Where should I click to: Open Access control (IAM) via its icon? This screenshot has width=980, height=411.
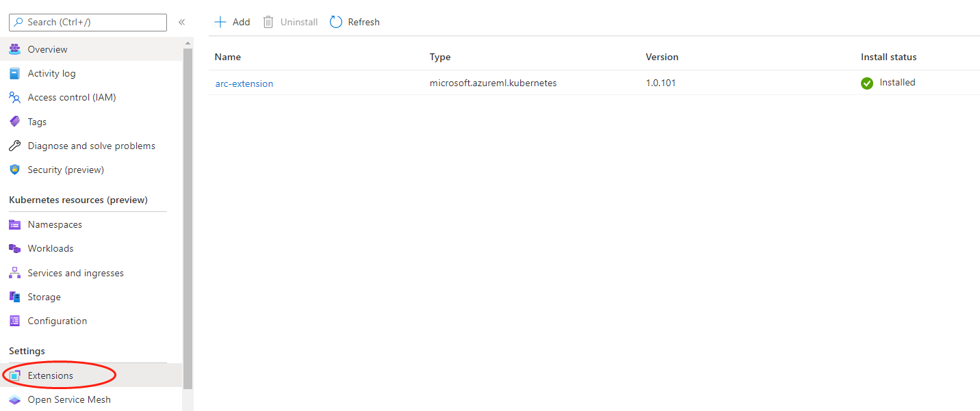coord(15,97)
